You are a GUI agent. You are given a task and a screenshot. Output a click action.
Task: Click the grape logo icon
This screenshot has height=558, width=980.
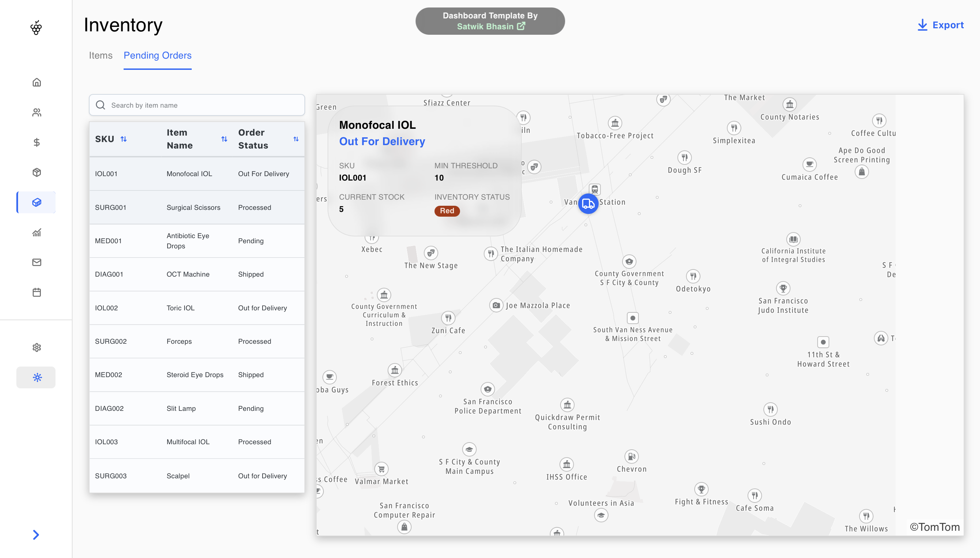click(36, 28)
